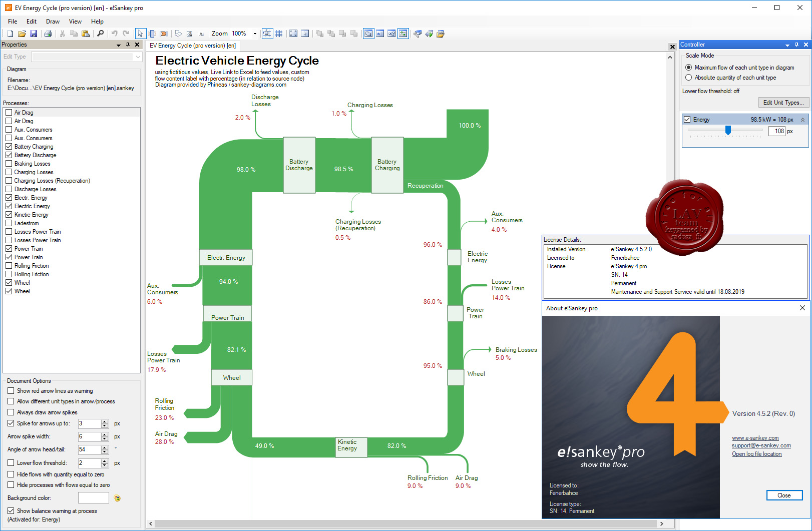Screen dimensions: 812x531
Task: Decrease the Angle of arrow head stepper
Action: coord(105,452)
